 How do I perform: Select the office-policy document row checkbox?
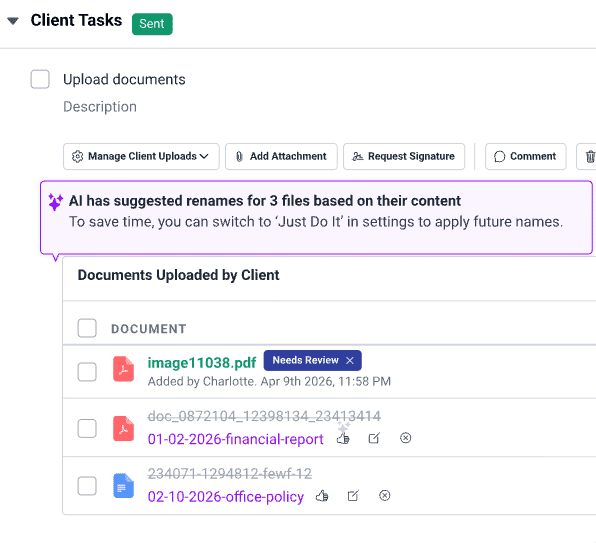pos(87,486)
